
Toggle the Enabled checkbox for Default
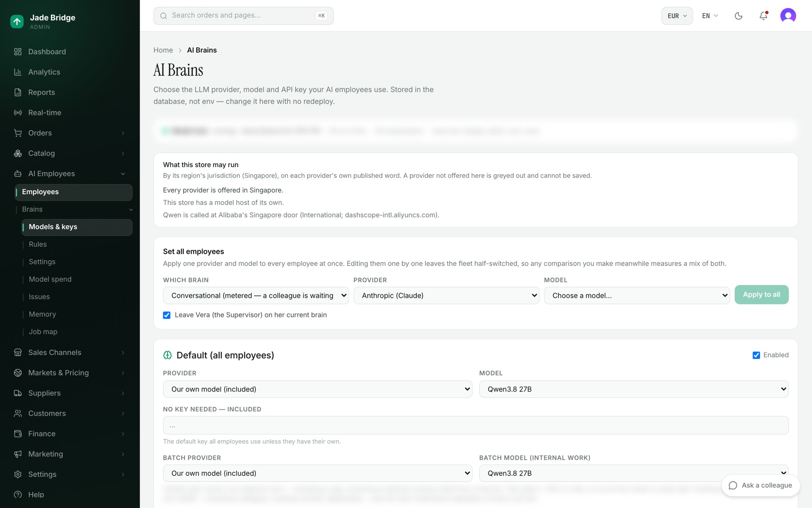click(757, 355)
